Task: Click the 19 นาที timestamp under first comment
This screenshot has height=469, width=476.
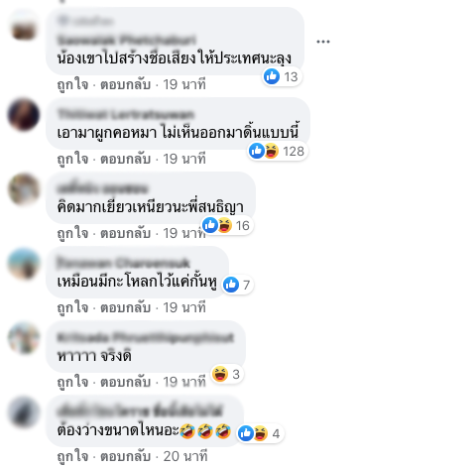Action: (x=184, y=84)
